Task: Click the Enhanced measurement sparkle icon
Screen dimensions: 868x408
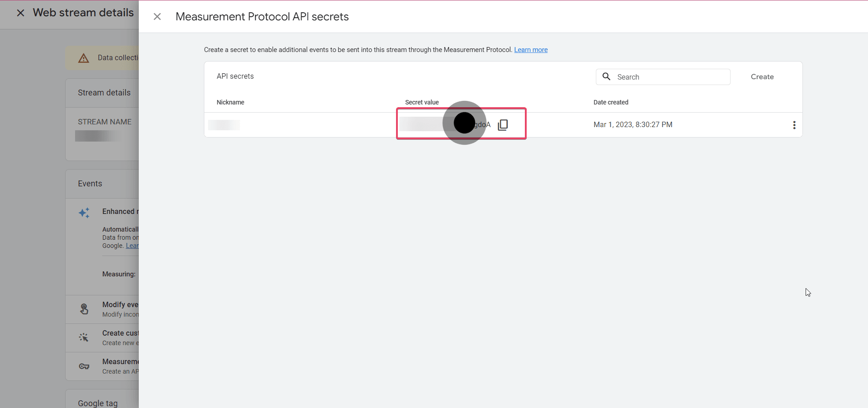Action: point(84,213)
